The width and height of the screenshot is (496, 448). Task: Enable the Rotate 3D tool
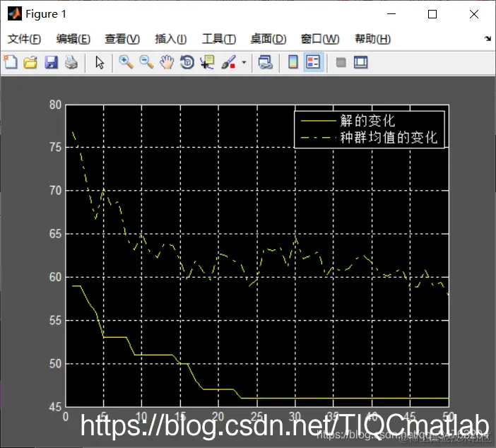[187, 62]
